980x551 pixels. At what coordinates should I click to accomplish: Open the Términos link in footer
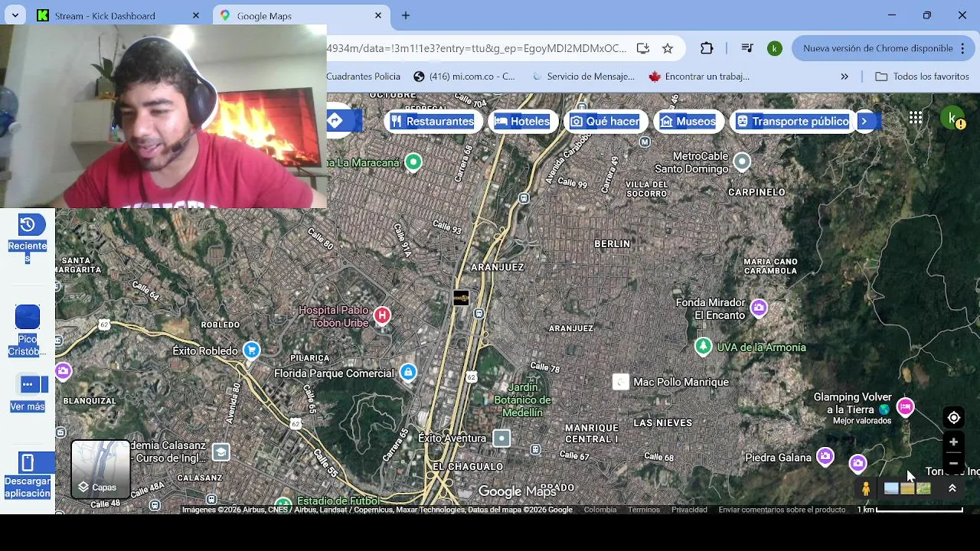(644, 510)
